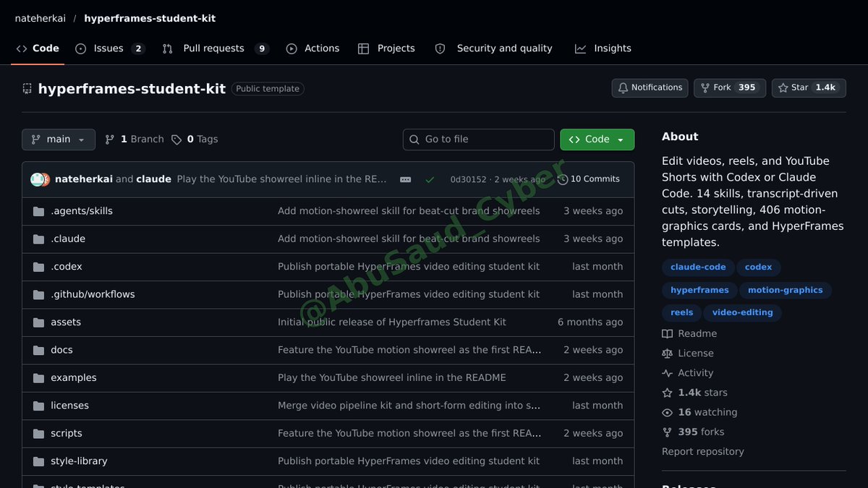Image resolution: width=868 pixels, height=488 pixels.
Task: View the License link in About
Action: coord(688,354)
